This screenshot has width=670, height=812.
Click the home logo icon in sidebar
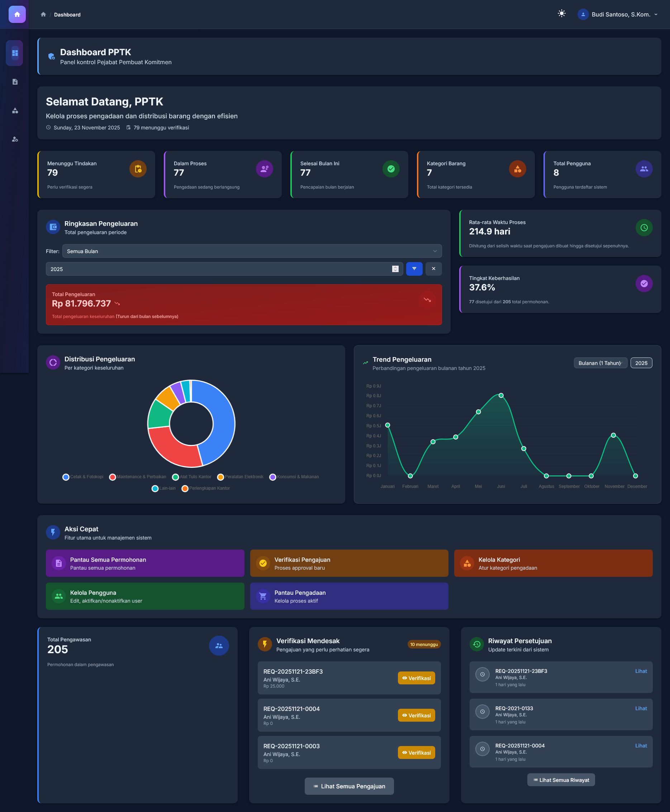coord(17,14)
